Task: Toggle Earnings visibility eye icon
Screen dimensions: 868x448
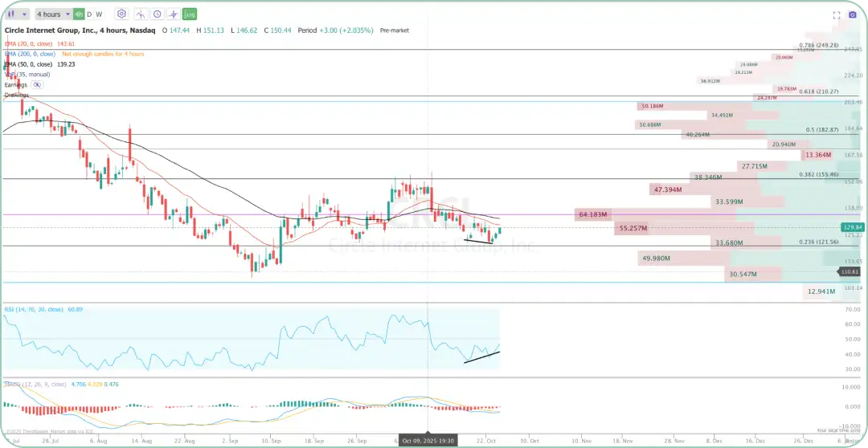Action: pyautogui.click(x=36, y=84)
